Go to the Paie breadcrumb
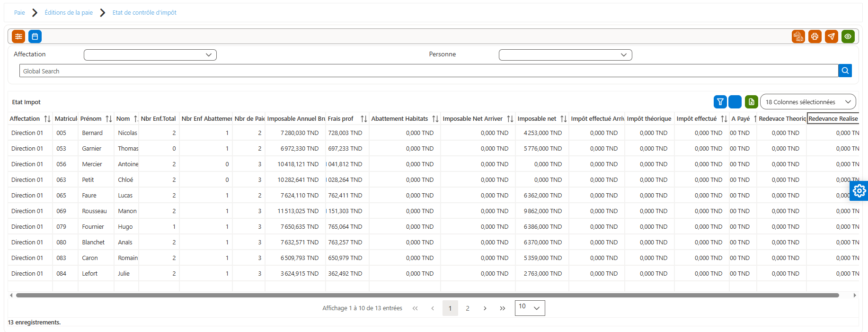Viewport: 868px width, 332px height. [19, 13]
